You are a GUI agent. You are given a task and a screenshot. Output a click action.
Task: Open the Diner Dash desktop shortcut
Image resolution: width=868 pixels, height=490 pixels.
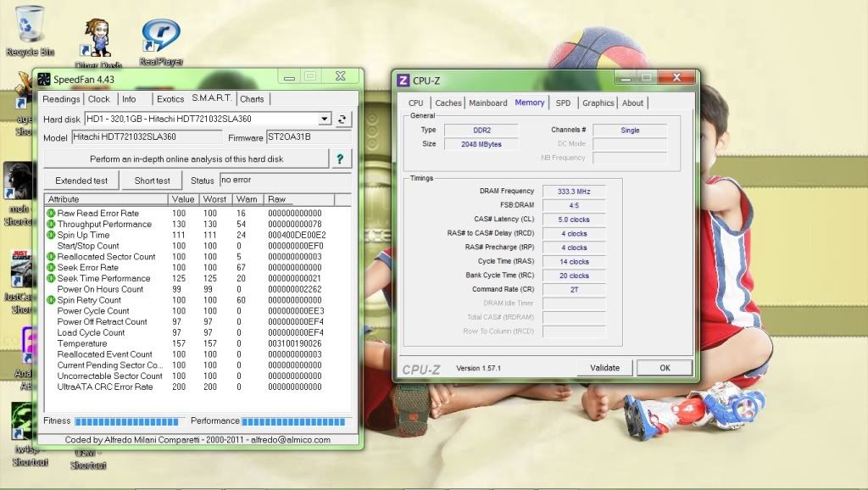tap(98, 43)
